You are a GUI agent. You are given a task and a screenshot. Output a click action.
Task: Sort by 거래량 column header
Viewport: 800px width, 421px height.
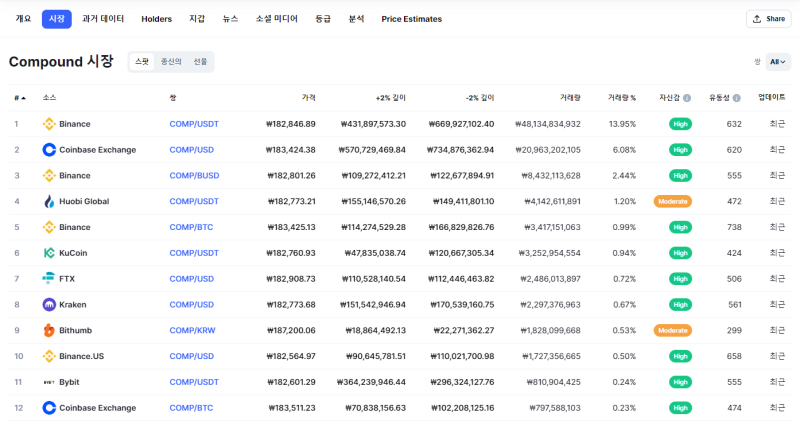coord(570,98)
